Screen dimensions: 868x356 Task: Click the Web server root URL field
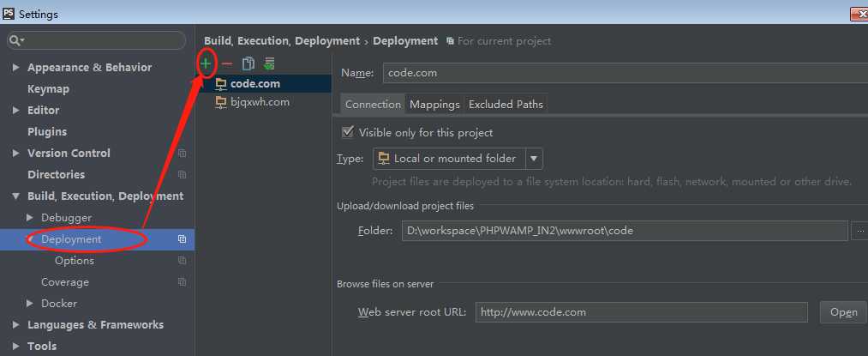click(641, 312)
